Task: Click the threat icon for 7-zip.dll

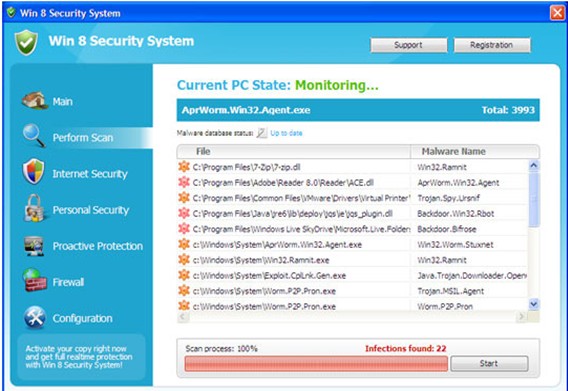Action: [x=184, y=166]
